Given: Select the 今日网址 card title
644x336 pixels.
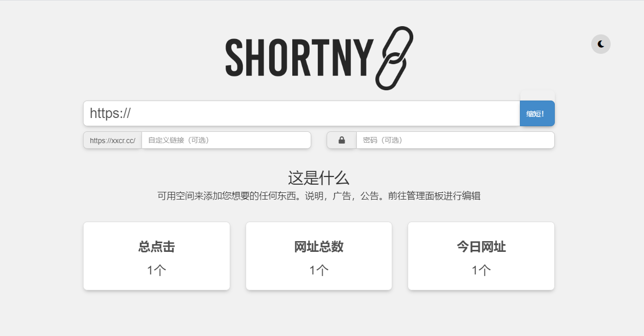Looking at the screenshot, I should tap(481, 247).
